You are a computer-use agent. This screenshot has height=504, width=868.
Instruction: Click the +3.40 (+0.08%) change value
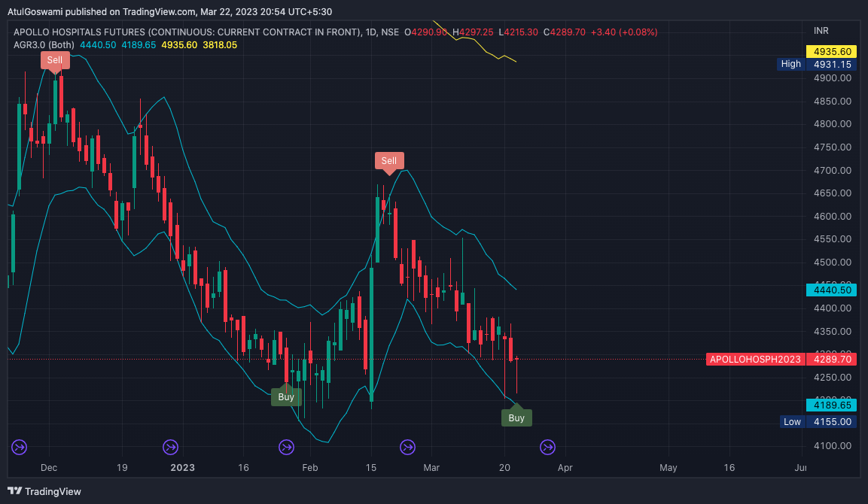(624, 32)
